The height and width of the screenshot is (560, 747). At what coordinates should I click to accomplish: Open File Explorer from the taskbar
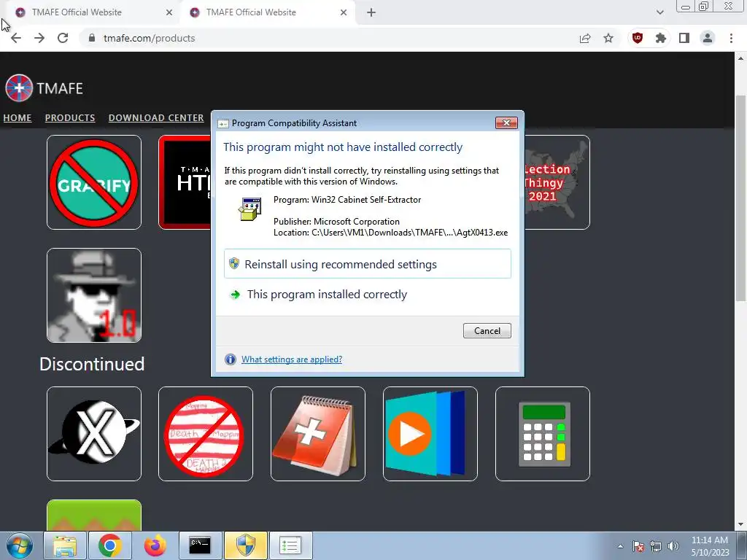(65, 545)
